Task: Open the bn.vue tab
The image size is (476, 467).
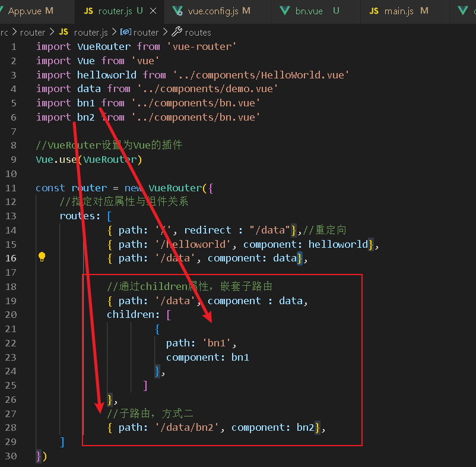Action: pos(316,11)
